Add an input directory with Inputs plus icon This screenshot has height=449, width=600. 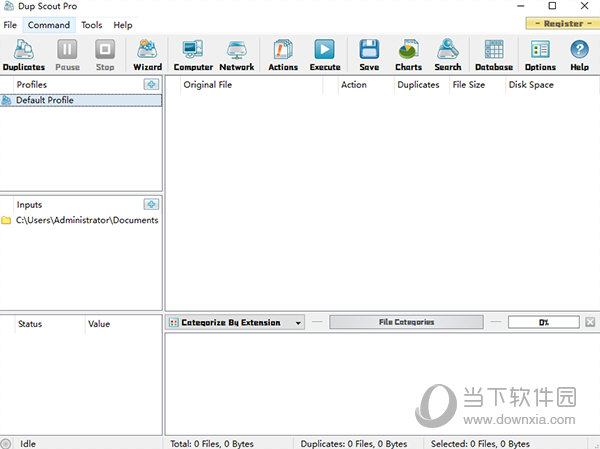(x=151, y=204)
